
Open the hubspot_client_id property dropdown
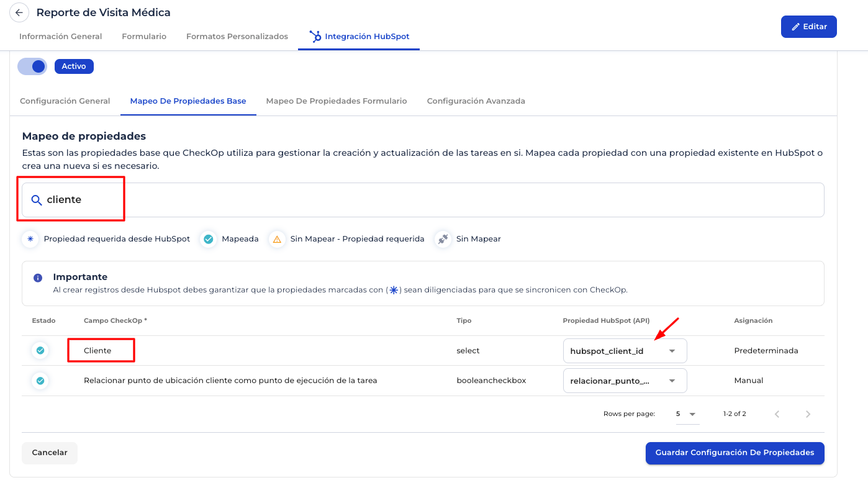[x=625, y=351]
